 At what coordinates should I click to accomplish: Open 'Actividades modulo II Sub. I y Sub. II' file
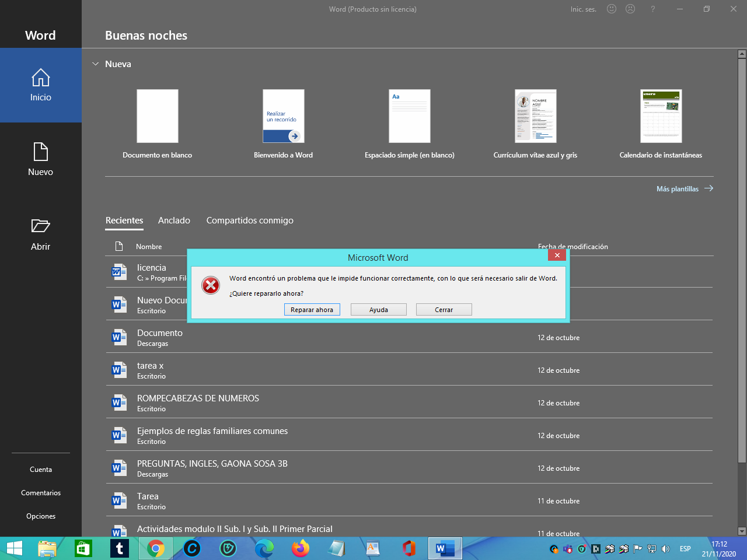409,527
